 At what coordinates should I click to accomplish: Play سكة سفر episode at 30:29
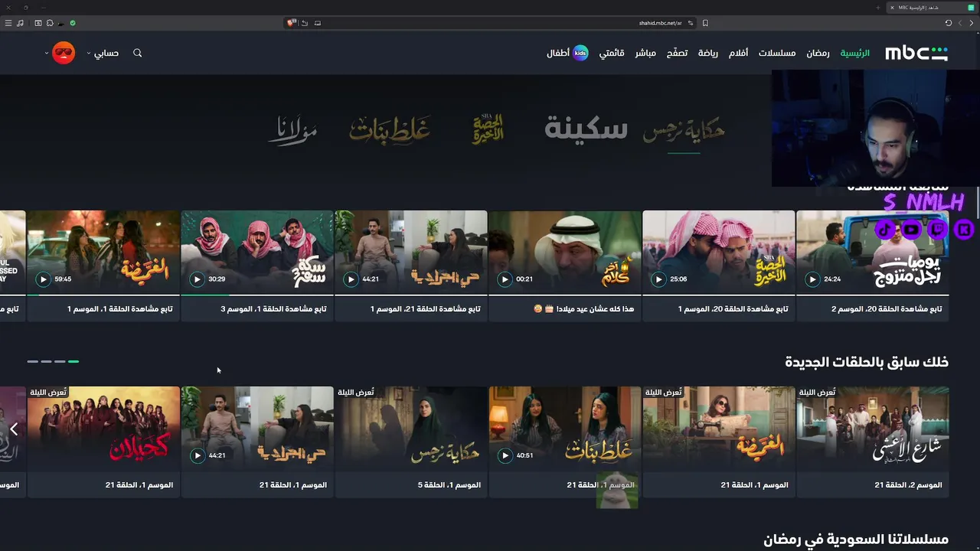point(197,279)
